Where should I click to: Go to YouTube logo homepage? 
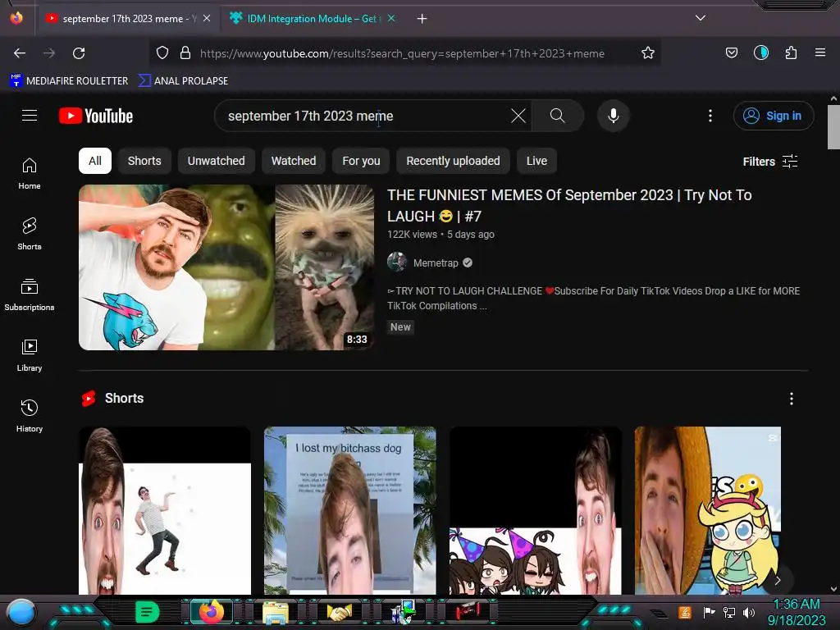point(96,116)
